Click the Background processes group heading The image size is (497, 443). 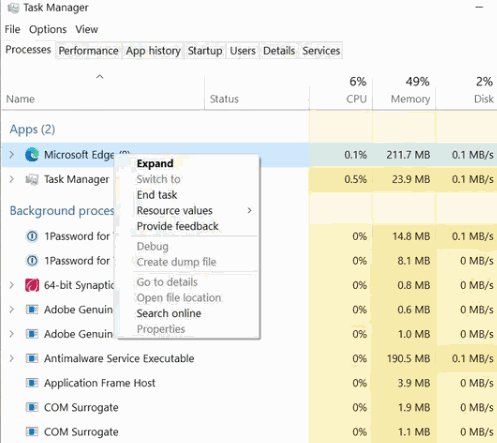pos(62,211)
